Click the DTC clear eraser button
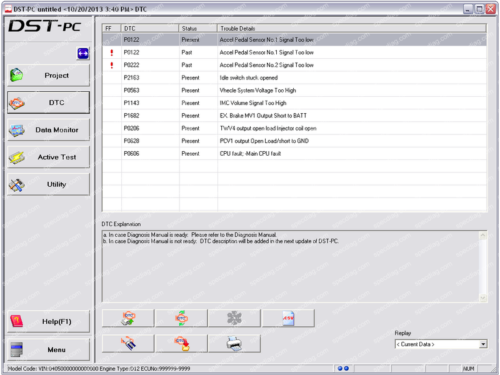 128,344
